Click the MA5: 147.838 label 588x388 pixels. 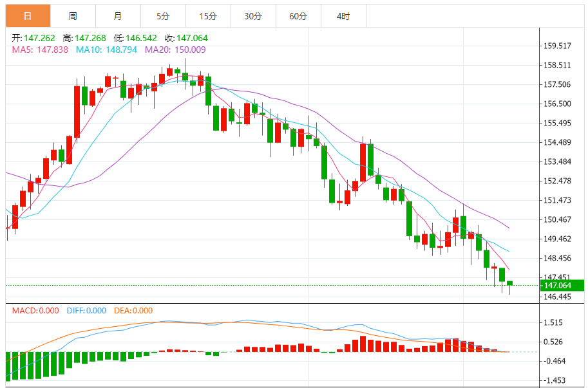coord(40,50)
